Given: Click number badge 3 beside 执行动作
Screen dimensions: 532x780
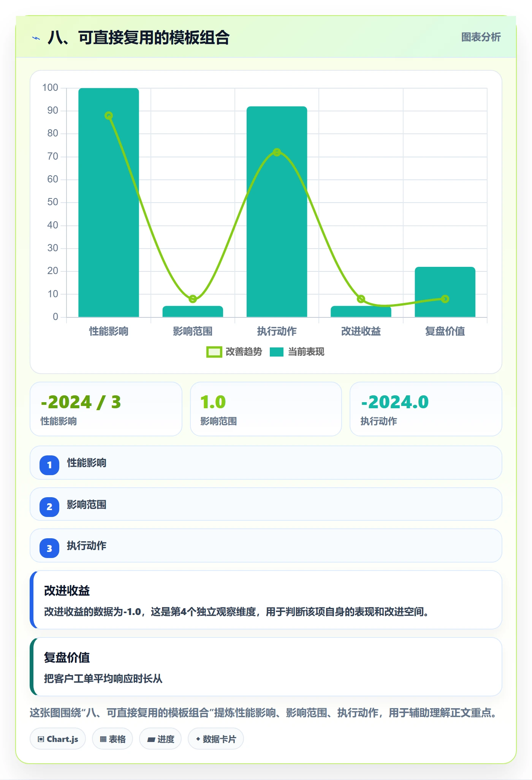Looking at the screenshot, I should 49,548.
